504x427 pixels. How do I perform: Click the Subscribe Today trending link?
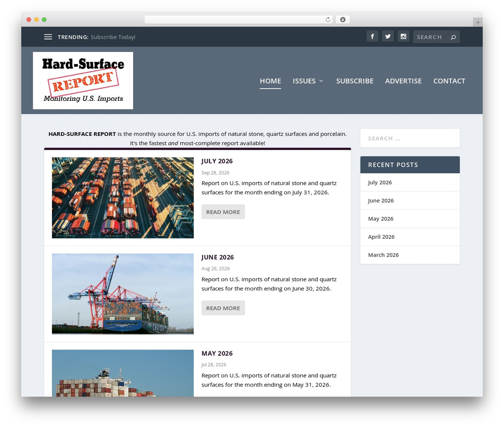coord(113,37)
